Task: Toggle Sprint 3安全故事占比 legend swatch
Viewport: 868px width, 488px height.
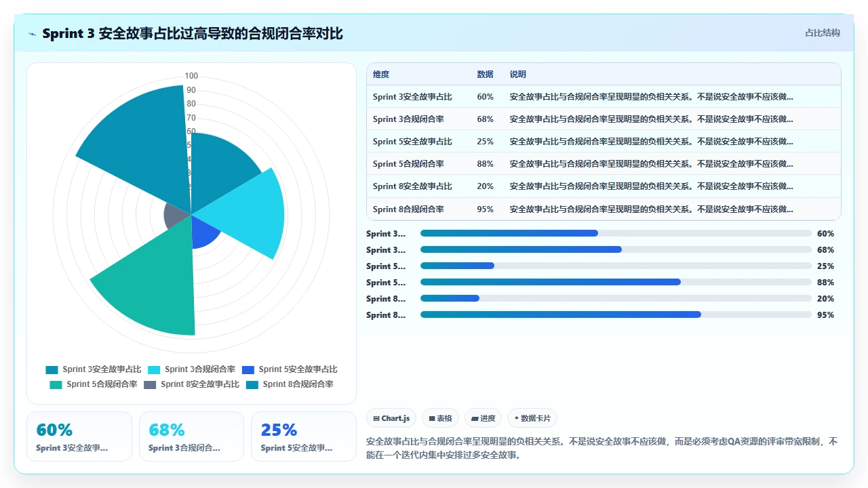Action: pyautogui.click(x=52, y=369)
